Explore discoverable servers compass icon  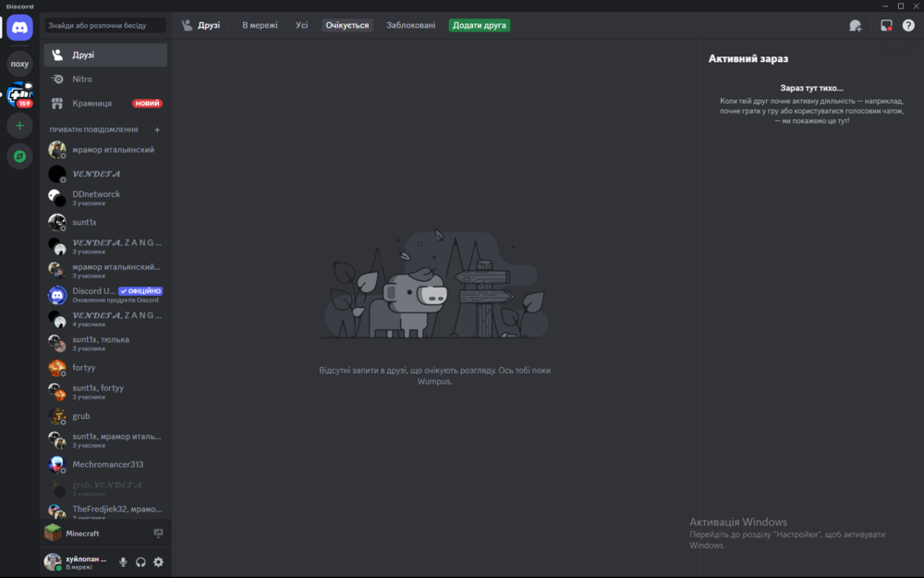[x=19, y=156]
